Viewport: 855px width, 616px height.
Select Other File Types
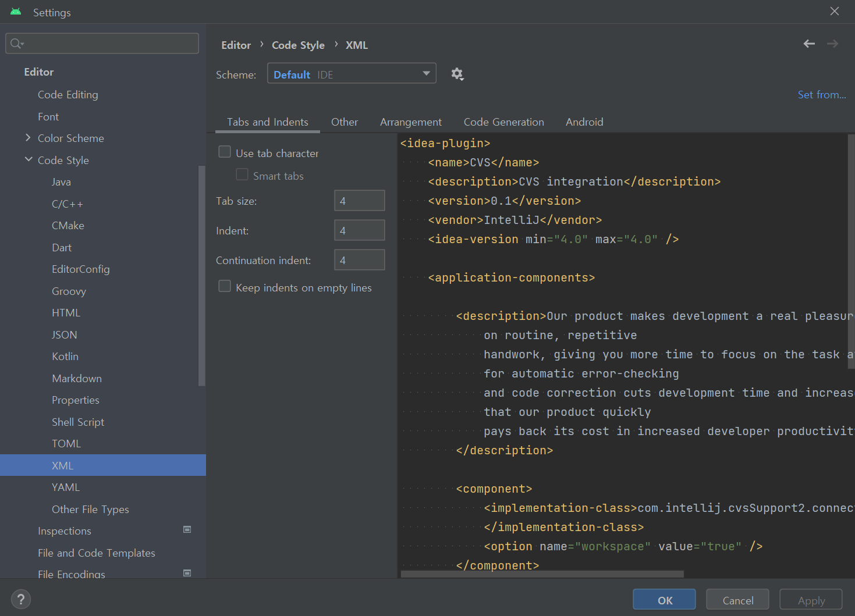tap(90, 509)
